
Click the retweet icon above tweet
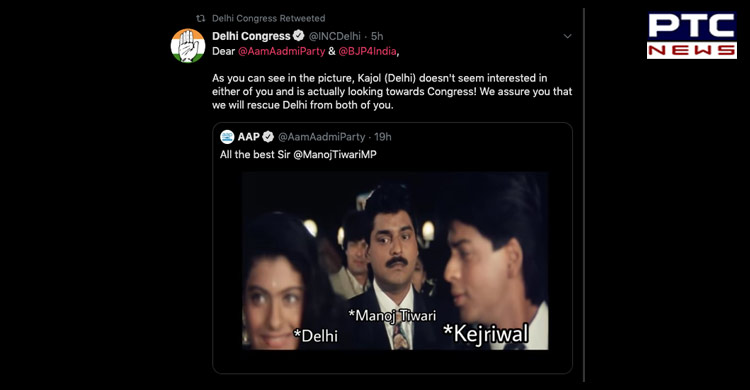point(200,18)
